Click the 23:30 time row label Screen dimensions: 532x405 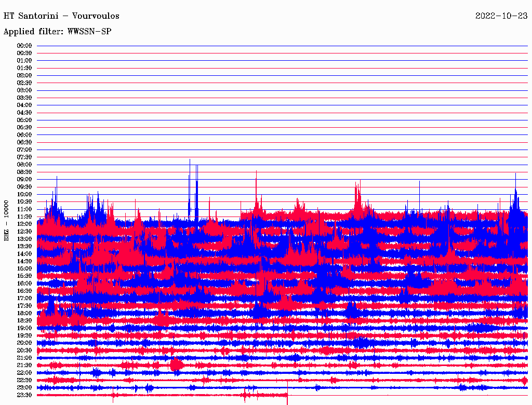pos(24,395)
